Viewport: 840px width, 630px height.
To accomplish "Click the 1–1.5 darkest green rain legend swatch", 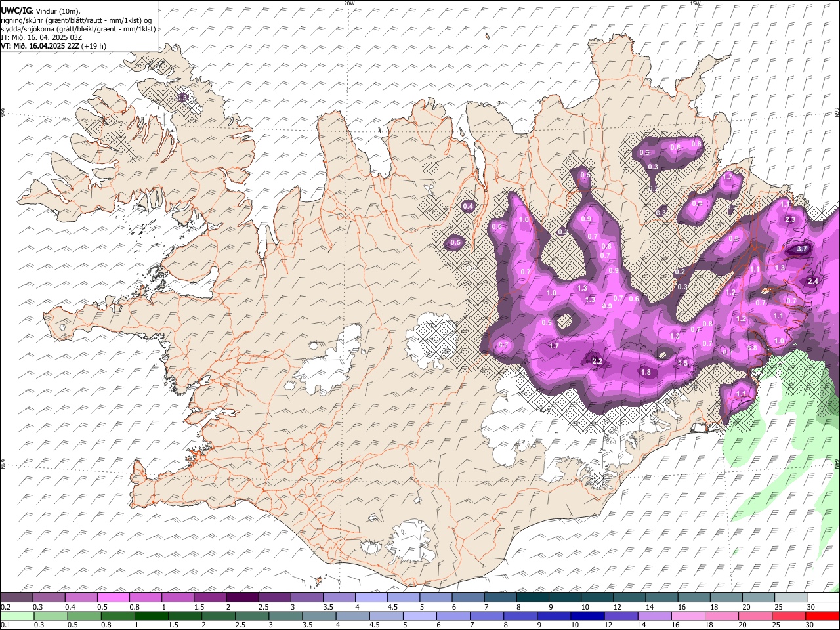I will 152,616.
